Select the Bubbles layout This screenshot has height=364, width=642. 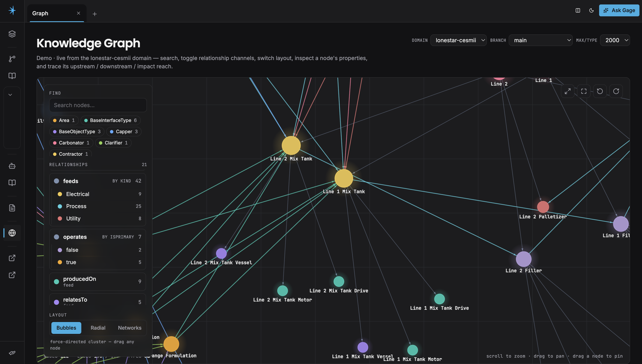point(66,328)
